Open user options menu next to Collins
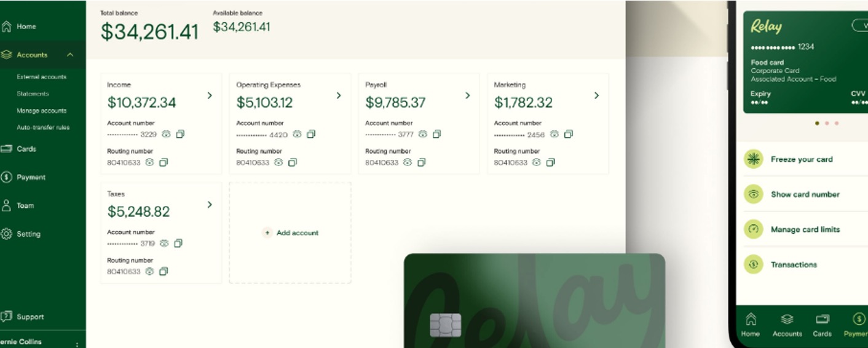Image resolution: width=868 pixels, height=348 pixels. click(x=77, y=344)
